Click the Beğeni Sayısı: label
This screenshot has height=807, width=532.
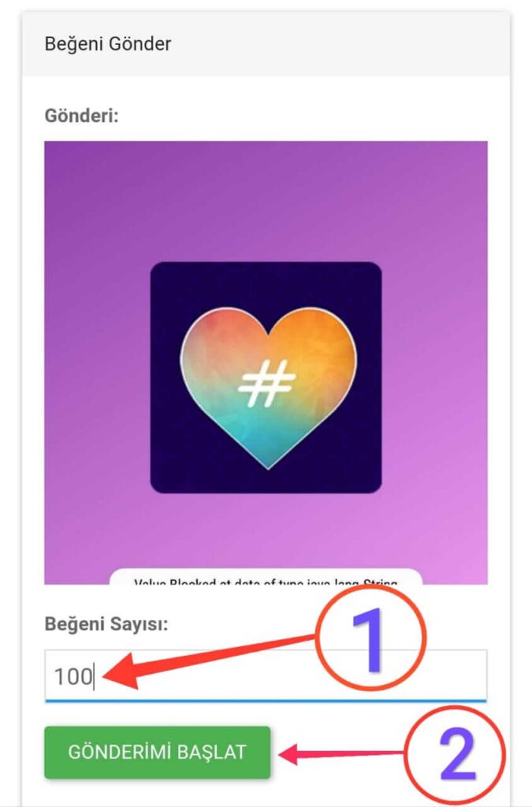pos(106,624)
